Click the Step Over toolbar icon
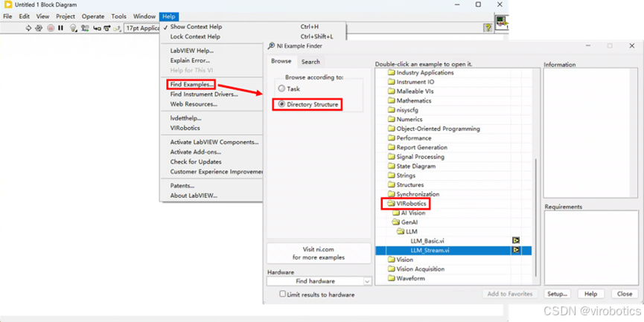The height and width of the screenshot is (322, 644). click(107, 28)
